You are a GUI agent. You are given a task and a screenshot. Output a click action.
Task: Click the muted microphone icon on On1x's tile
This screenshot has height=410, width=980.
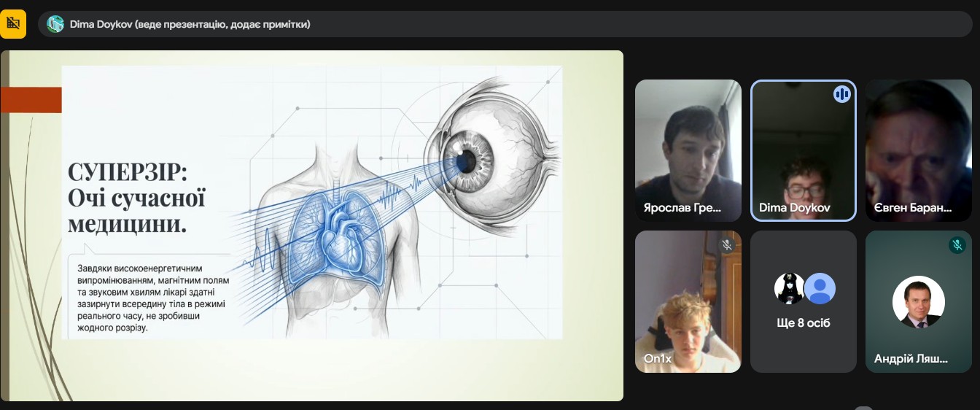[x=726, y=245]
